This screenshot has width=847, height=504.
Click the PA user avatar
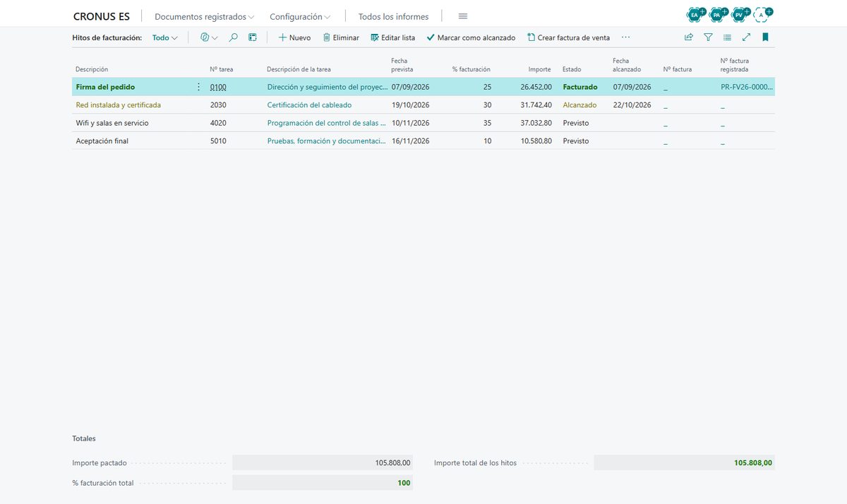(717, 14)
